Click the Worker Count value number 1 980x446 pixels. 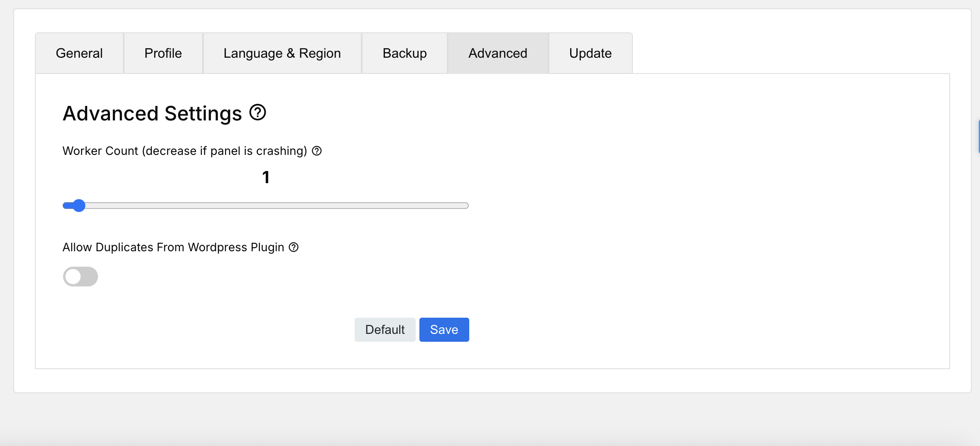[266, 177]
